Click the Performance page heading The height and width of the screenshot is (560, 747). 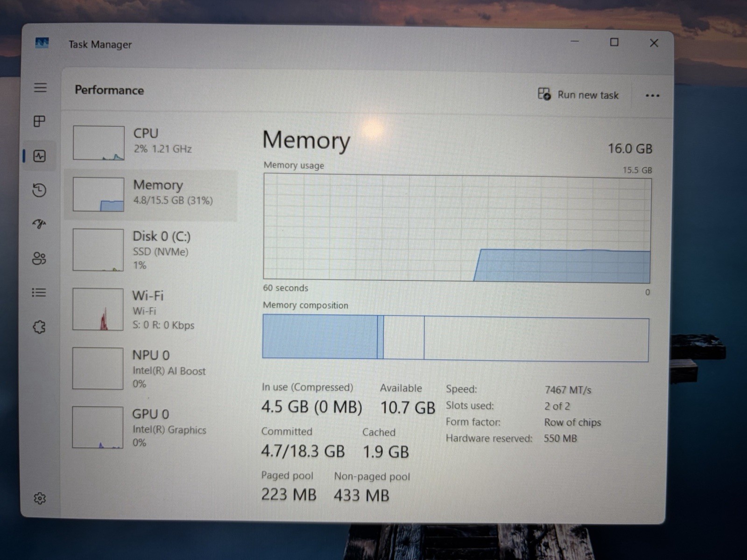[x=109, y=90]
